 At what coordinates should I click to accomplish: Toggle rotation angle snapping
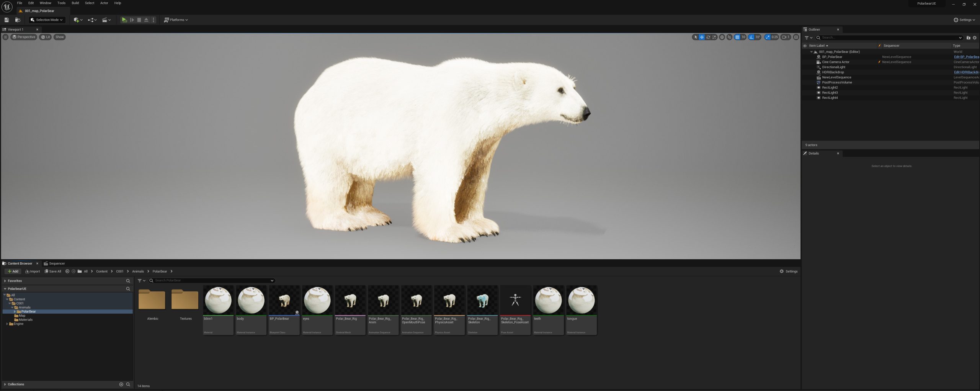pyautogui.click(x=751, y=37)
